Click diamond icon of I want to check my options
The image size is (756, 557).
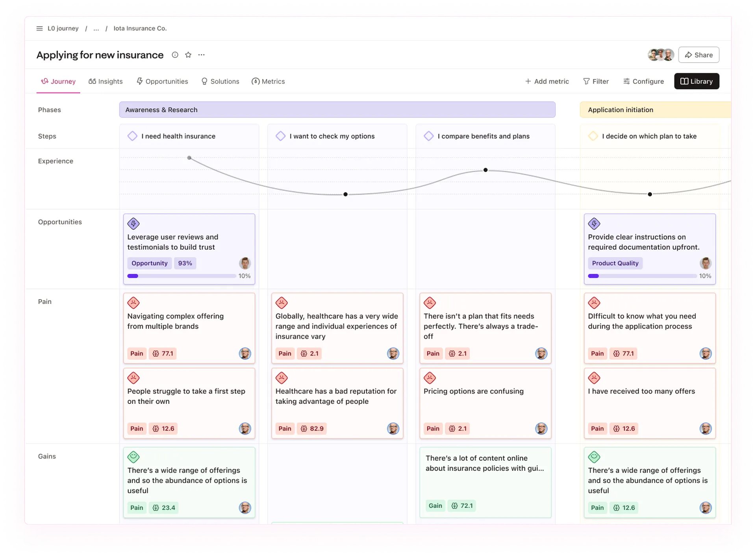tap(280, 136)
